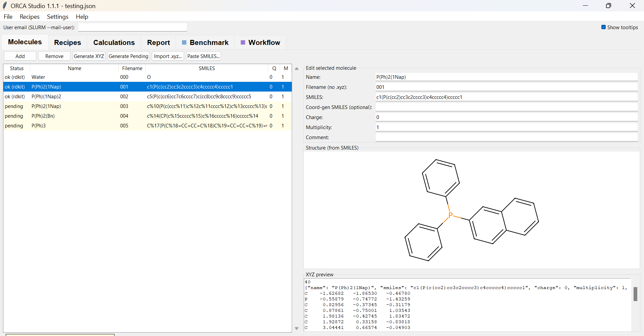Click the User email input field

[x=133, y=27]
